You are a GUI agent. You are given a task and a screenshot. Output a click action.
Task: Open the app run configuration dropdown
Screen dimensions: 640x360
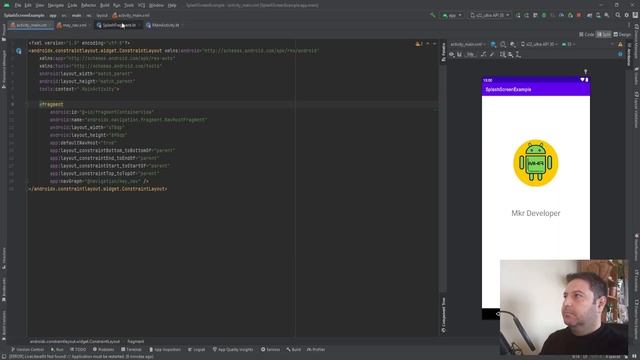tap(452, 15)
